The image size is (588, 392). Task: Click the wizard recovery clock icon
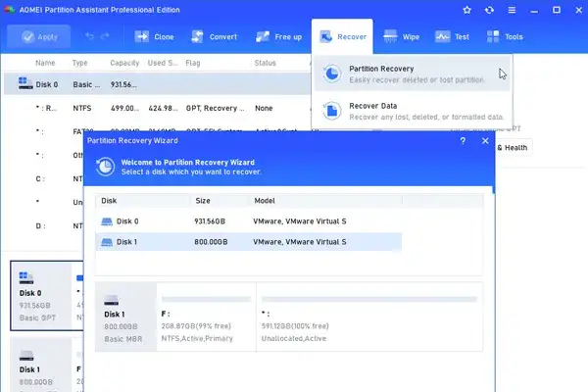[105, 167]
